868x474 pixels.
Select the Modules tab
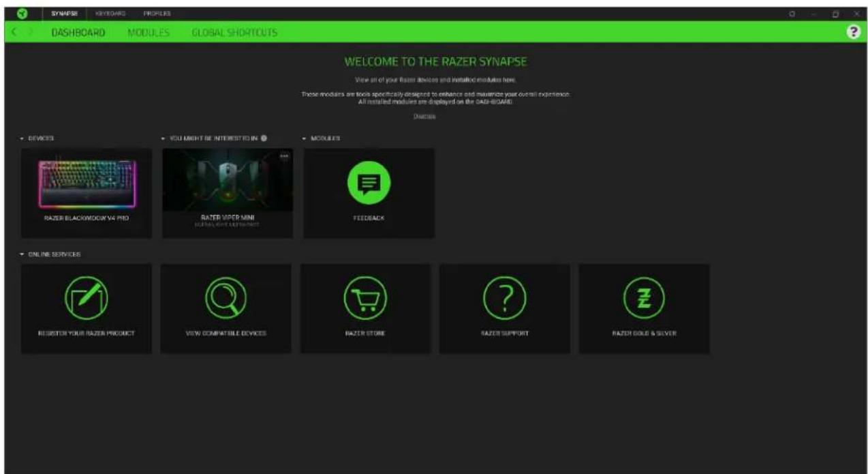point(149,33)
